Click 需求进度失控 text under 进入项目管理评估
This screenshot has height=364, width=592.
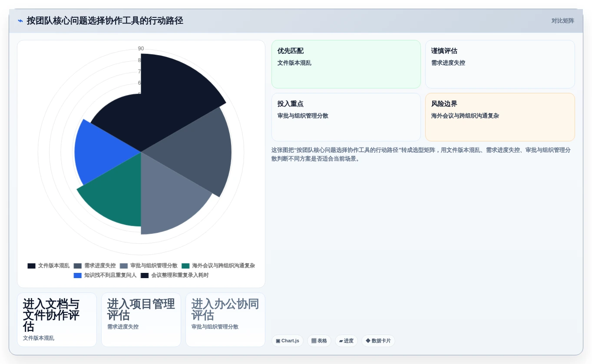[x=123, y=327]
